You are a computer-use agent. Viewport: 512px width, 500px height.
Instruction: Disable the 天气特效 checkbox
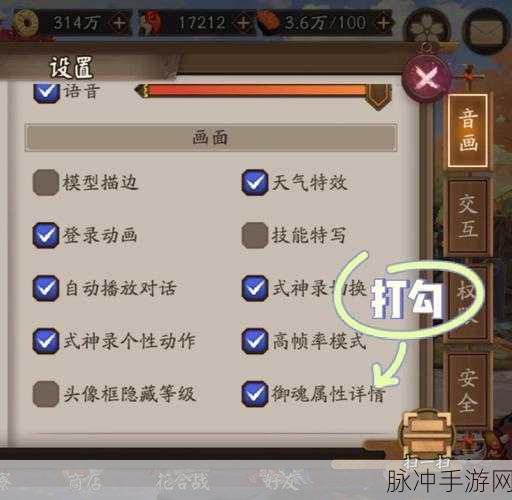(x=255, y=182)
